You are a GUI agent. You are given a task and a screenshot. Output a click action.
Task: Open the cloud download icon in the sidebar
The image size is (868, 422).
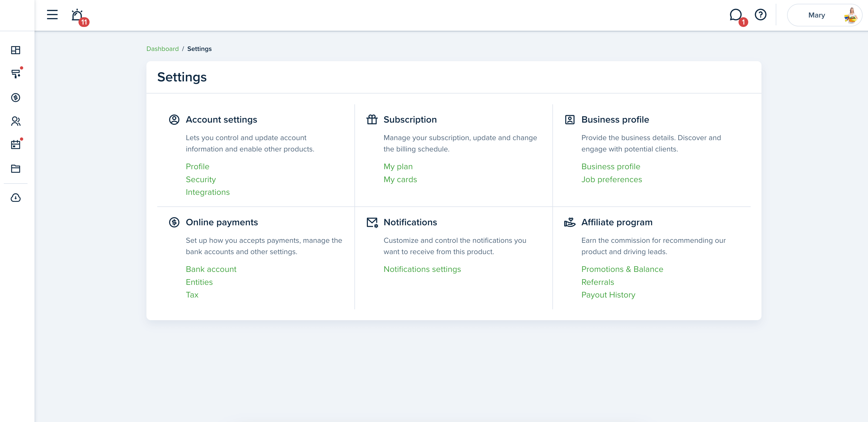(x=15, y=198)
